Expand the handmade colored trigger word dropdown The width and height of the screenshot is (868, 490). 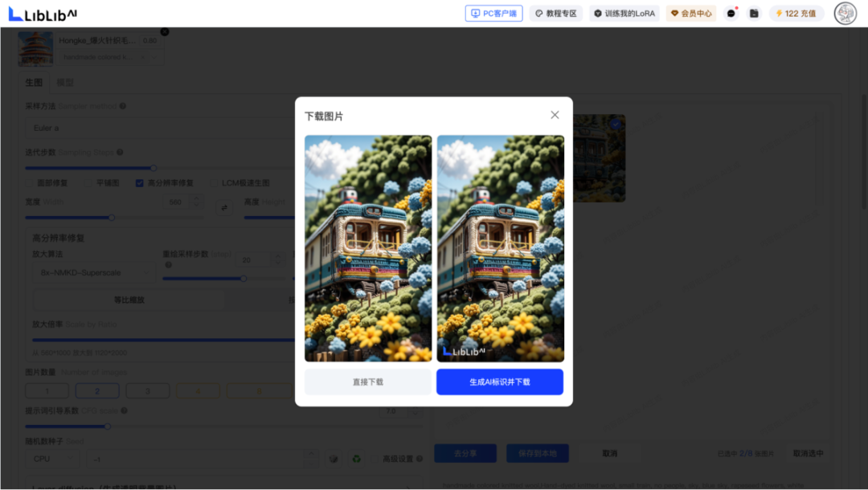[x=155, y=57]
